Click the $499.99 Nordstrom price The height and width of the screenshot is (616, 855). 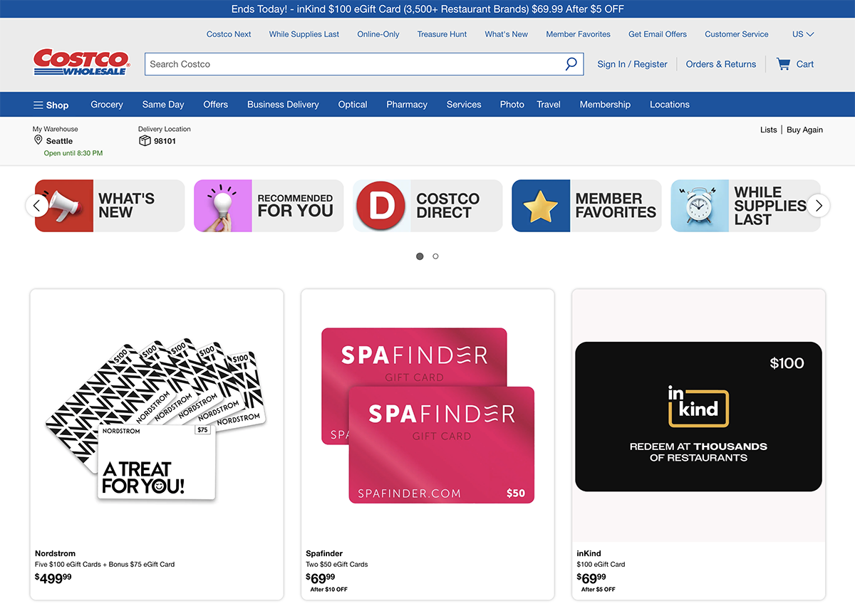coord(53,578)
